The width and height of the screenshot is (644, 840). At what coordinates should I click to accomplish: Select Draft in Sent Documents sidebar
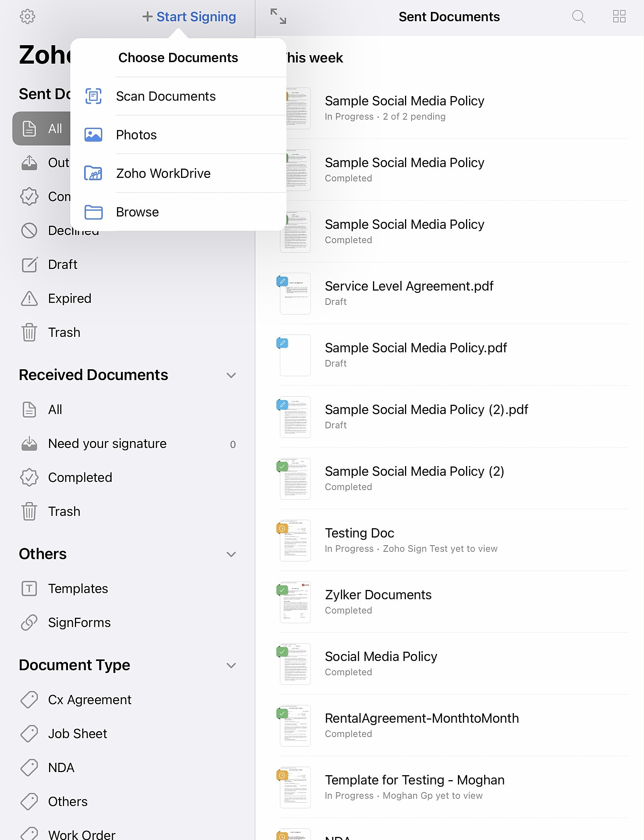127,264
